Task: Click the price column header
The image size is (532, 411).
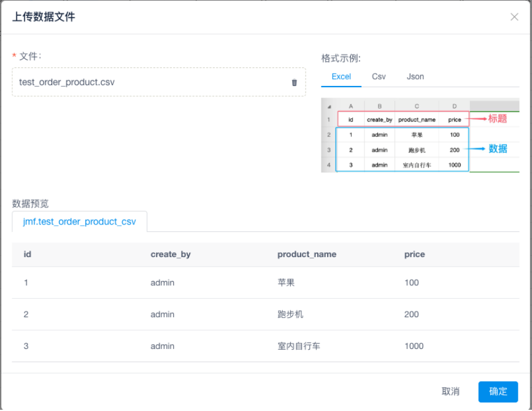Action: click(414, 255)
